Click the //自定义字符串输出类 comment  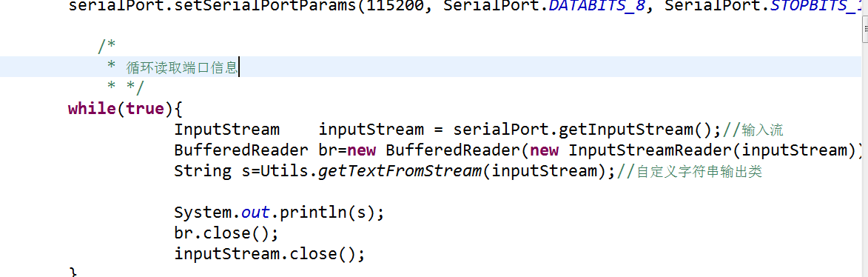click(690, 172)
